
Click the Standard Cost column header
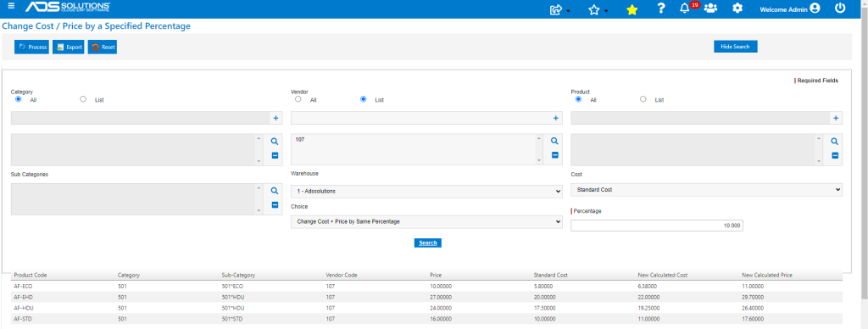point(551,275)
